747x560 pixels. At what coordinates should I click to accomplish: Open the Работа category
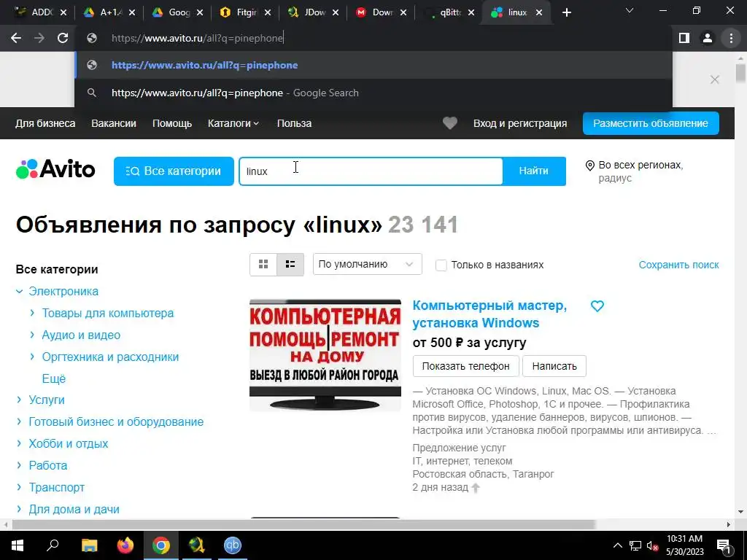click(48, 465)
